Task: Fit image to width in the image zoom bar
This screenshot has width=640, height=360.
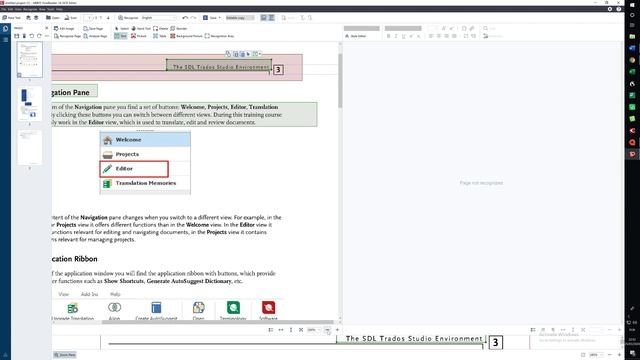Action: point(281,330)
